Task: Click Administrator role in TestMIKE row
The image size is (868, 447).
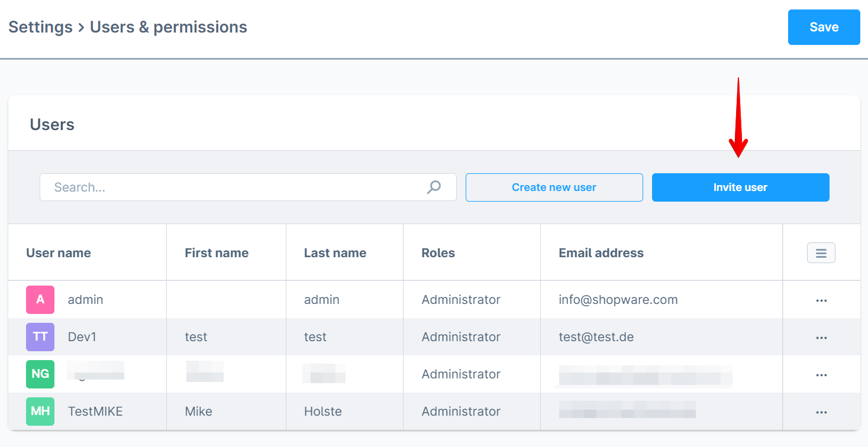Action: click(461, 412)
